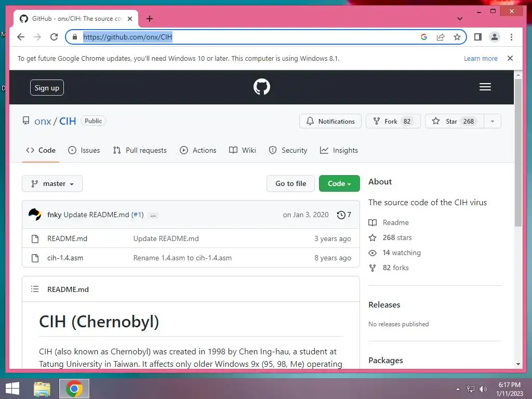Click the Sign up button
The image size is (532, 399).
[x=47, y=88]
